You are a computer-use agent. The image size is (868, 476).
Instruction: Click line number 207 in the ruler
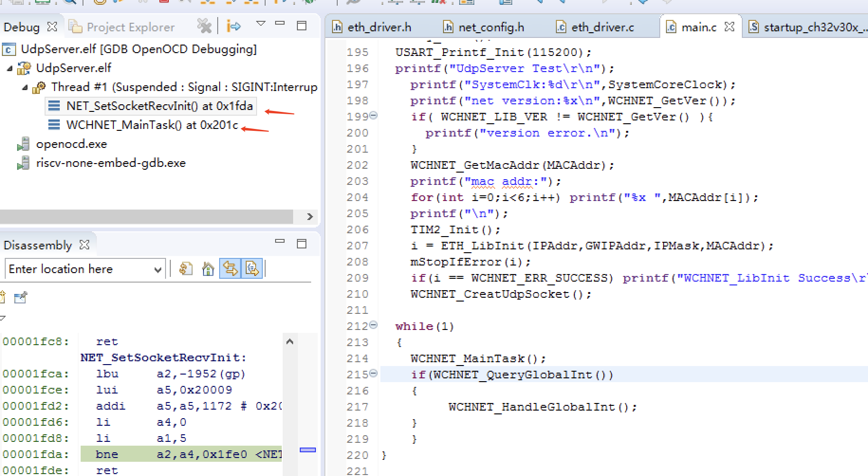click(357, 246)
